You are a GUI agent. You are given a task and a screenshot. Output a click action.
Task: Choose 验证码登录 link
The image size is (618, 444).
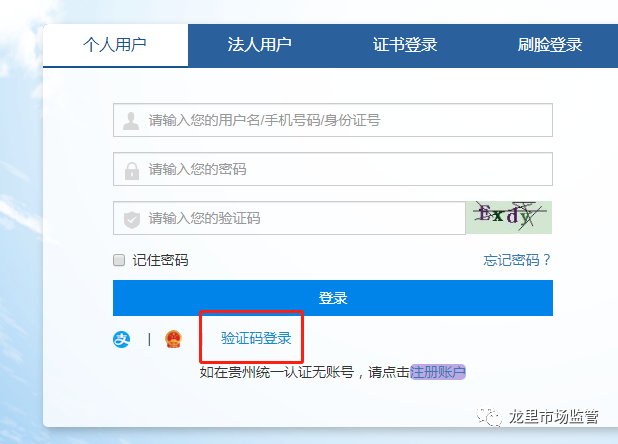[x=256, y=338]
